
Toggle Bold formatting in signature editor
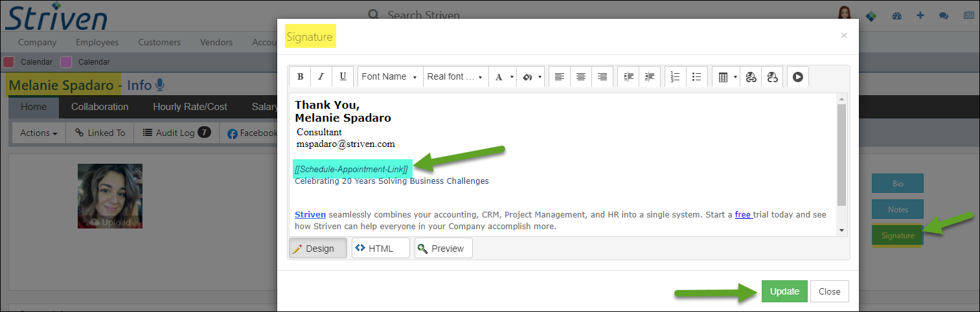(x=300, y=76)
